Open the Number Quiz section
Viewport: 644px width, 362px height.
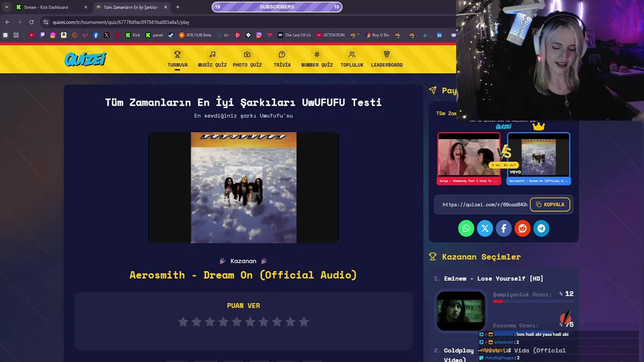tap(317, 59)
